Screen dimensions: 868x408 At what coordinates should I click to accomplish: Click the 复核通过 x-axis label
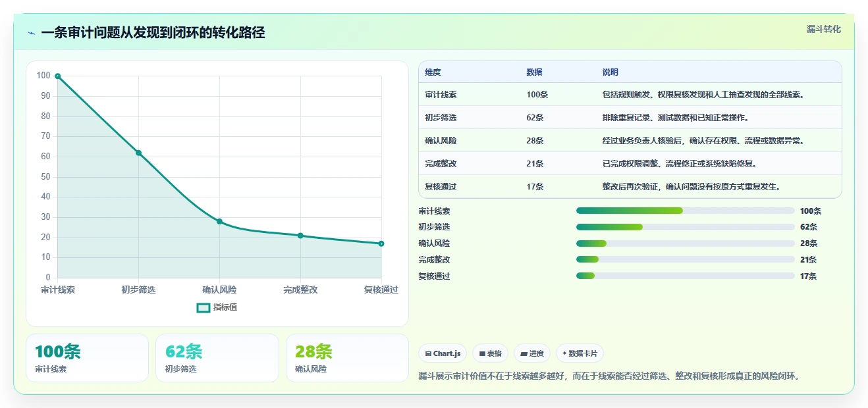(x=381, y=290)
